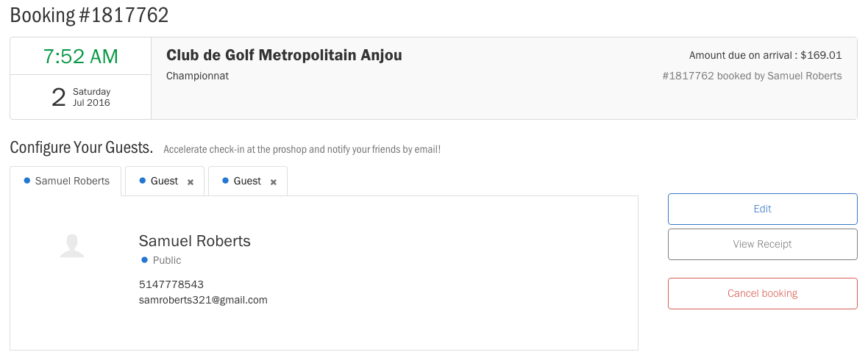
Task: Click the Booking #1817762 page heading
Action: tap(89, 15)
